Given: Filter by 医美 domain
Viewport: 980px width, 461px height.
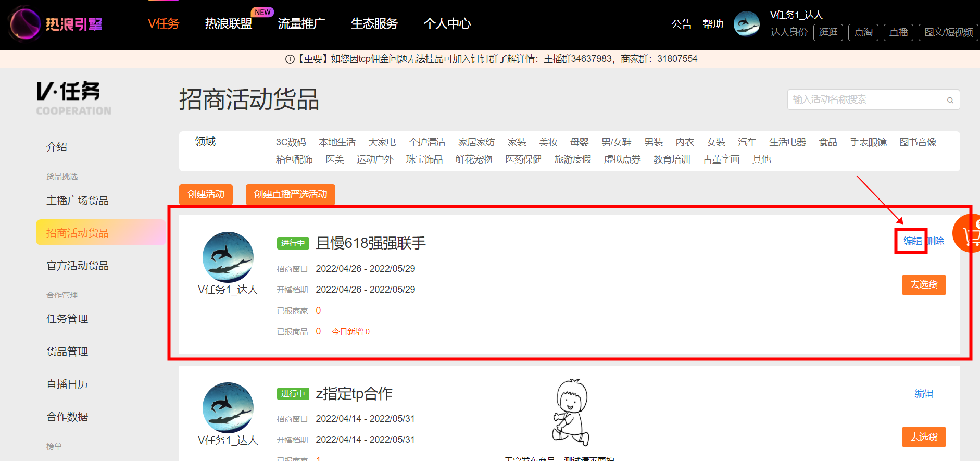Looking at the screenshot, I should coord(335,159).
